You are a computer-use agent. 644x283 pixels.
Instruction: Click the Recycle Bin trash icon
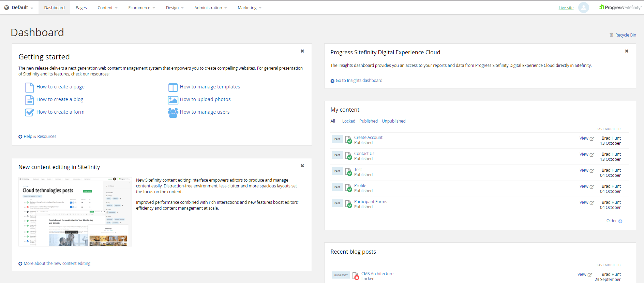[611, 35]
